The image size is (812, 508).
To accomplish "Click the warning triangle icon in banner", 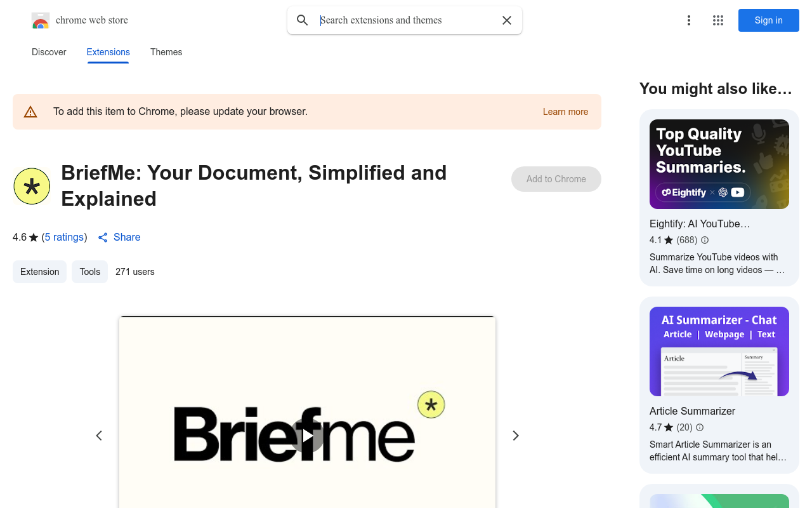I will (x=30, y=112).
